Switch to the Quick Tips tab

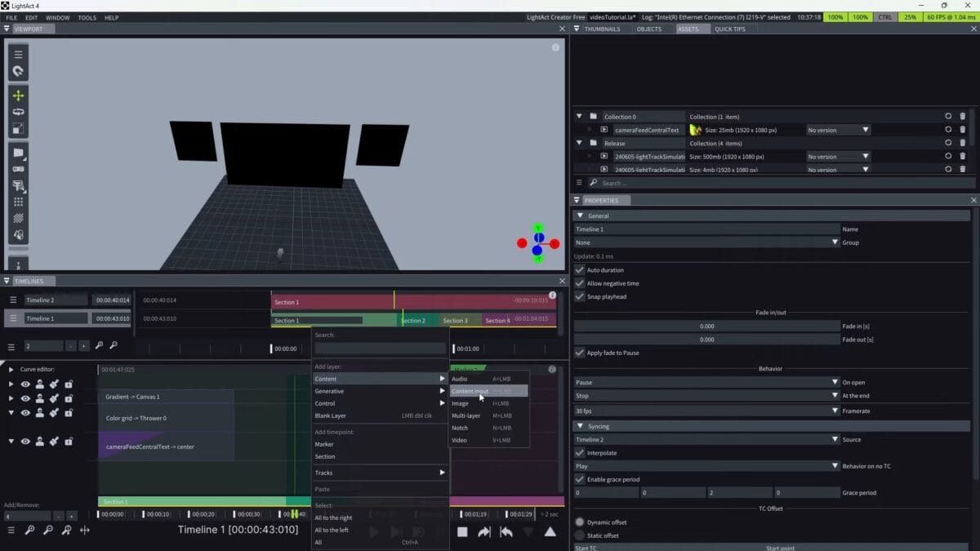point(729,29)
